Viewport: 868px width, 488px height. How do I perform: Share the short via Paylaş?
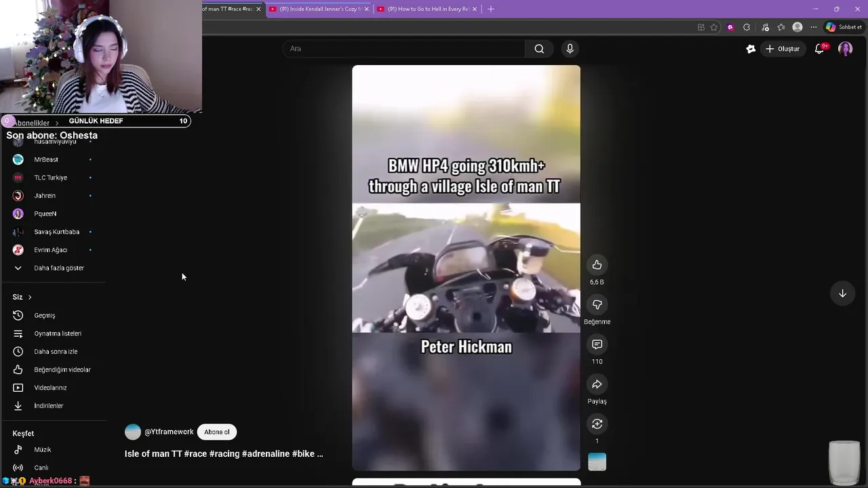click(x=597, y=384)
